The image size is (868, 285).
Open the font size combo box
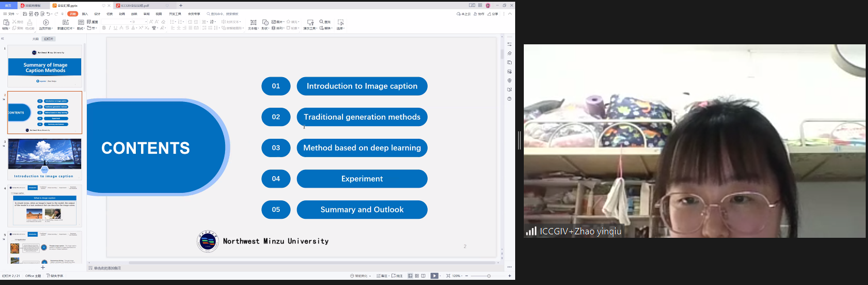(140, 22)
